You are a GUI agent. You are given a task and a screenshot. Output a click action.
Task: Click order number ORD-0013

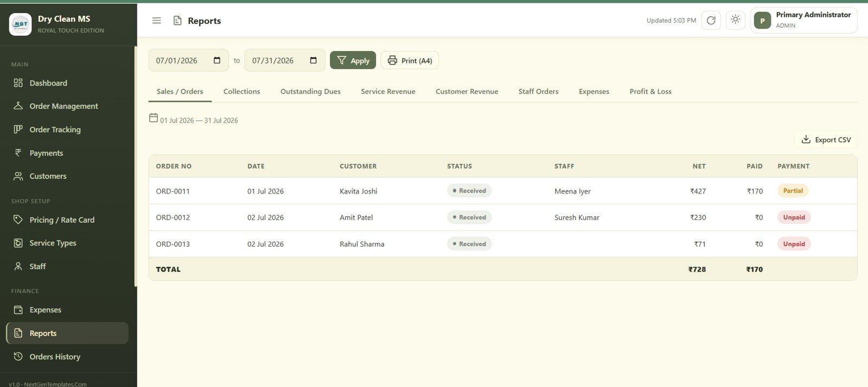pyautogui.click(x=173, y=244)
